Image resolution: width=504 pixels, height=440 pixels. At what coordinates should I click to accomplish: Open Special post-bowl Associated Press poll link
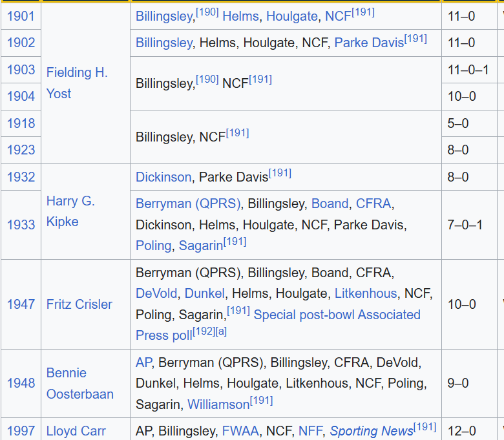(278, 325)
